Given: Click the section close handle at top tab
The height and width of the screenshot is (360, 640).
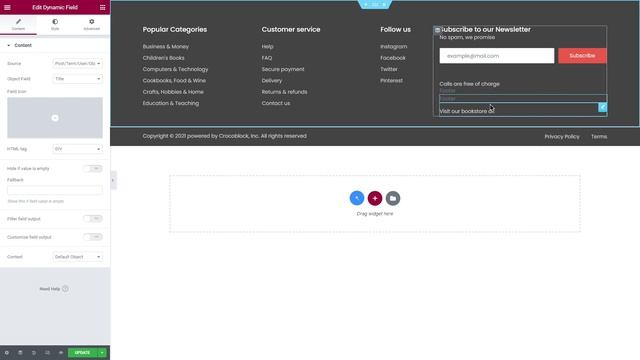Looking at the screenshot, I should pyautogui.click(x=384, y=4).
